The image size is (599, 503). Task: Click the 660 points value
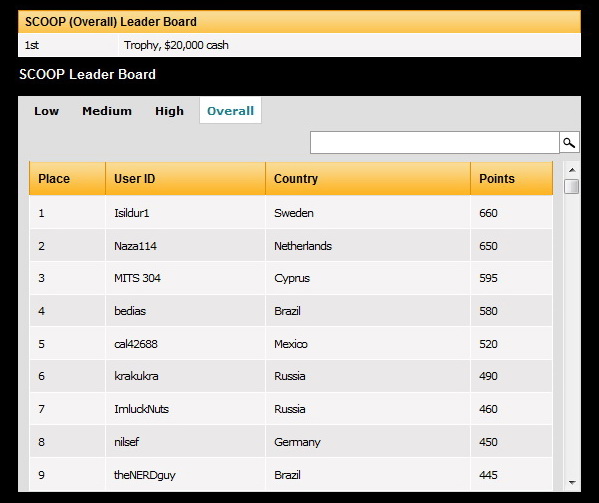click(x=488, y=213)
